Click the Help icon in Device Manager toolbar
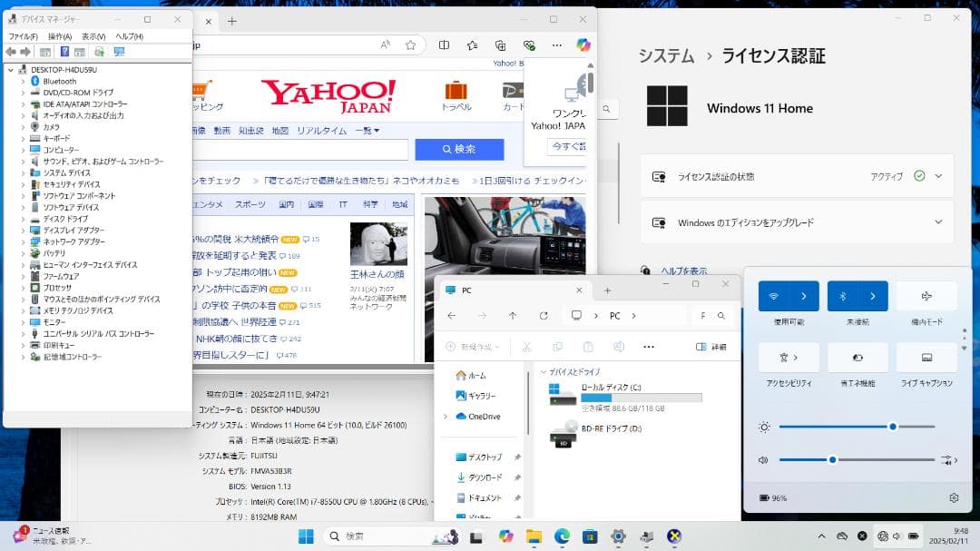This screenshot has width=980, height=551. tap(63, 52)
